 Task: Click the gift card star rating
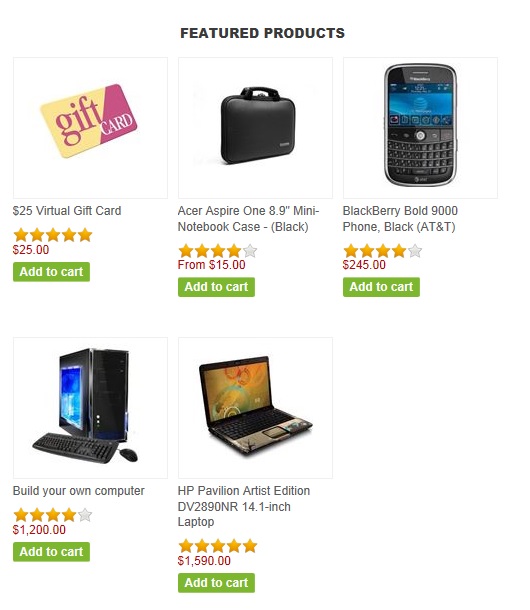point(53,235)
